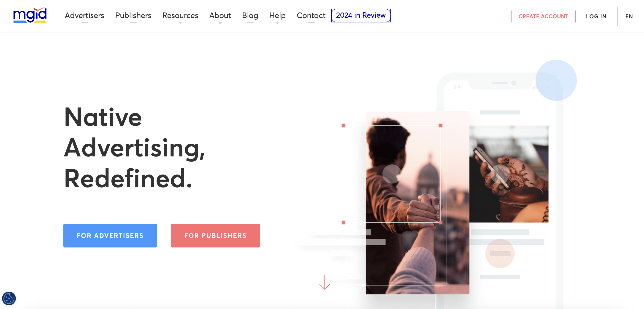Click the red scroll-down arrow
This screenshot has height=309, width=644.
click(325, 282)
